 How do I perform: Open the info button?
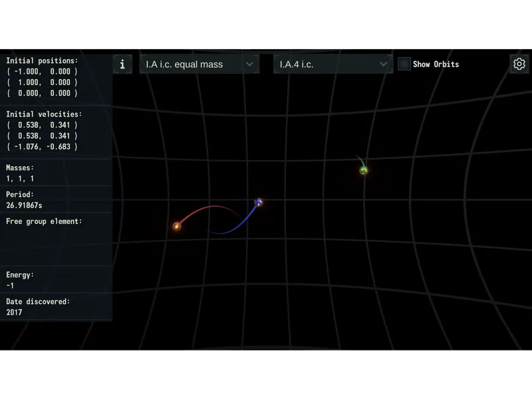click(x=122, y=64)
